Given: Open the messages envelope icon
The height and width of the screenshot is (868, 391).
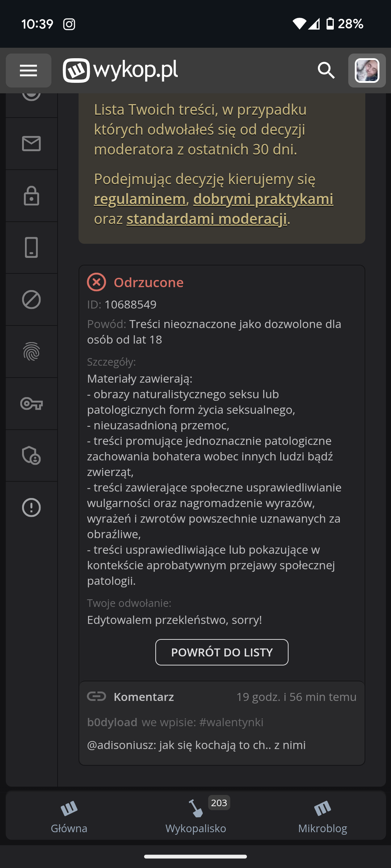Looking at the screenshot, I should [31, 144].
